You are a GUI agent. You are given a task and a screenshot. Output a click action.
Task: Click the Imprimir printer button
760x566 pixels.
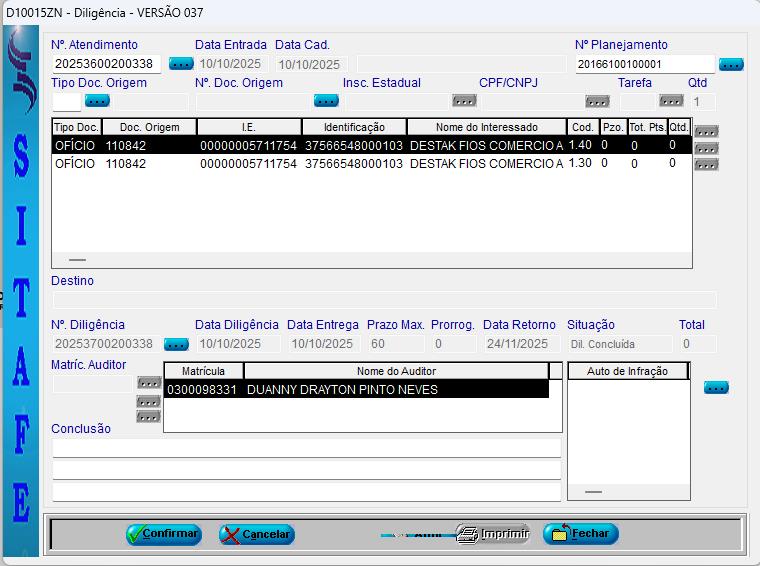pos(493,534)
